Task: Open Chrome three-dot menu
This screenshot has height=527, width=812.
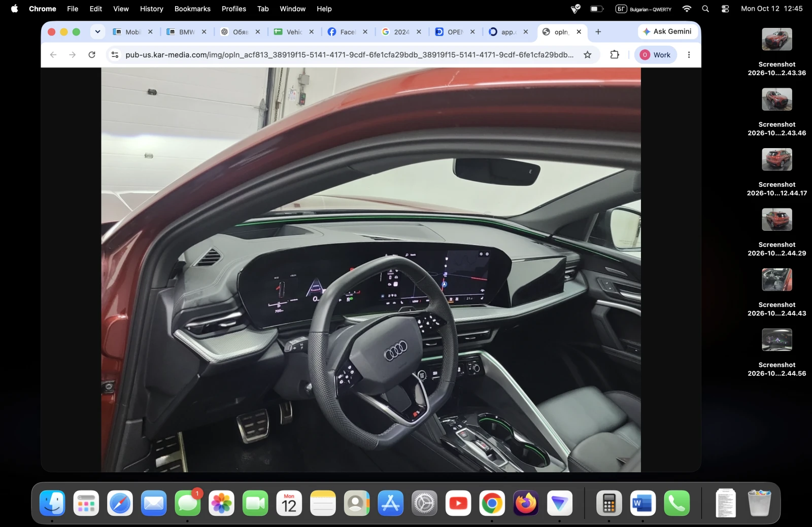Action: (x=689, y=55)
